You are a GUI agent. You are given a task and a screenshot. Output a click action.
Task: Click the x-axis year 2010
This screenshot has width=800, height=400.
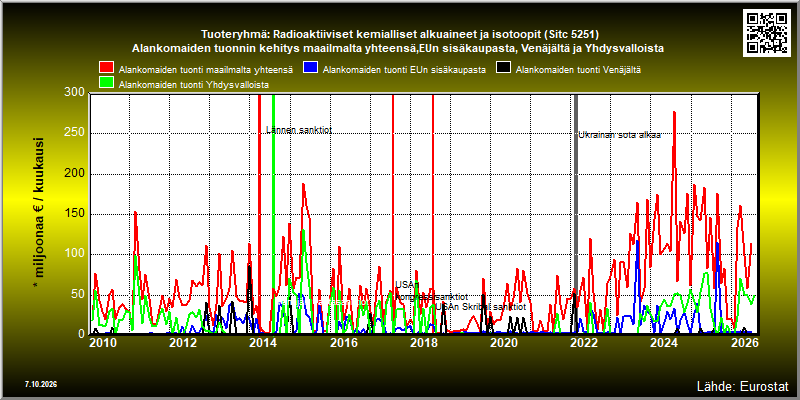click(x=103, y=343)
